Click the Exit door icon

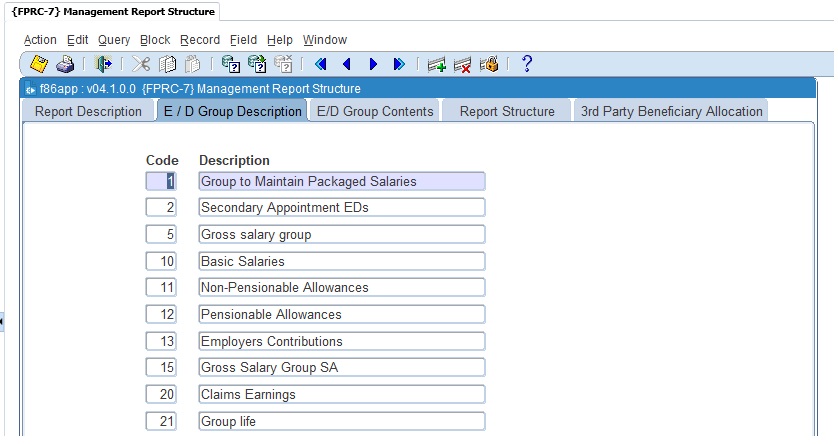click(x=103, y=64)
